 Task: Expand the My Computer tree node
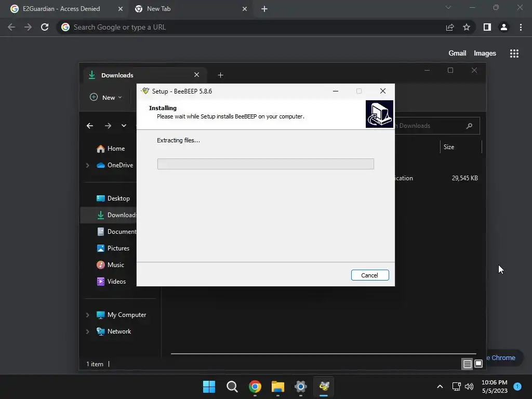[87, 315]
